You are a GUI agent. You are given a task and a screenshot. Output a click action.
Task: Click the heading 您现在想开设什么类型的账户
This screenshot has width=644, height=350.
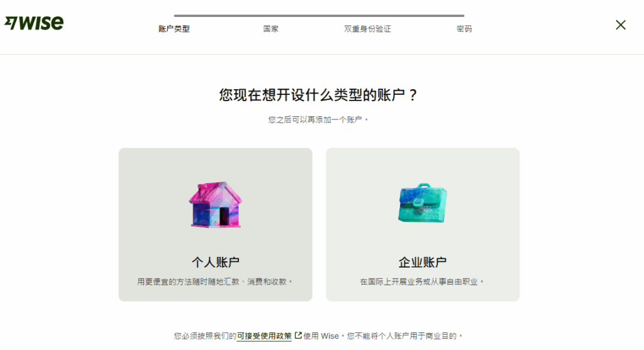tap(318, 95)
